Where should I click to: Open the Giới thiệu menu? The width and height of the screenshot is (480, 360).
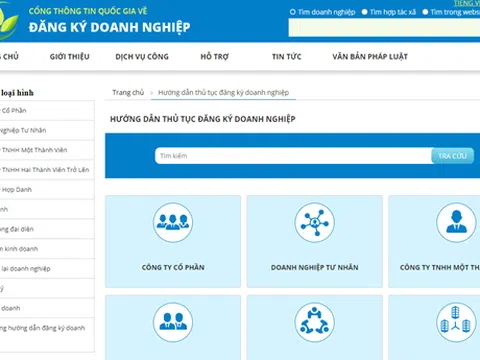tap(70, 57)
